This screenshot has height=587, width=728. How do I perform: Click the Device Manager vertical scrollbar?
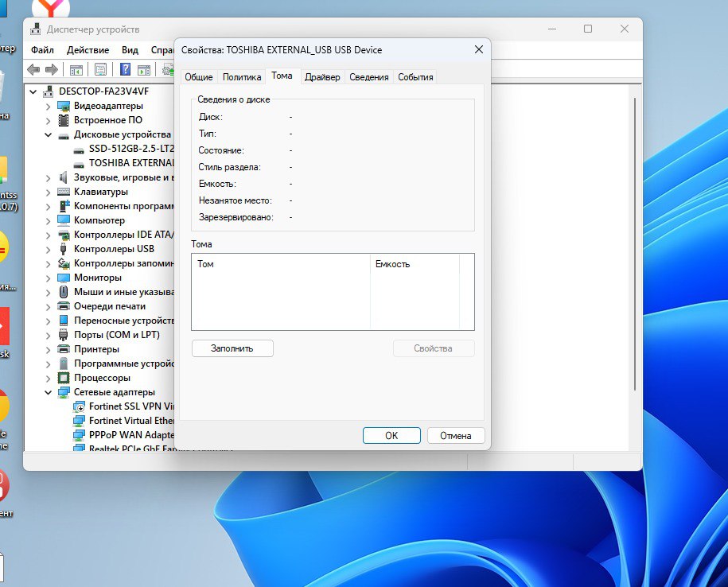click(x=635, y=239)
